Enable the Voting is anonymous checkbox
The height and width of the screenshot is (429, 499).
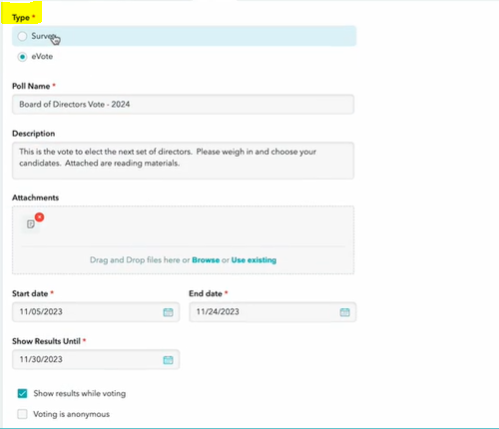pyautogui.click(x=22, y=414)
